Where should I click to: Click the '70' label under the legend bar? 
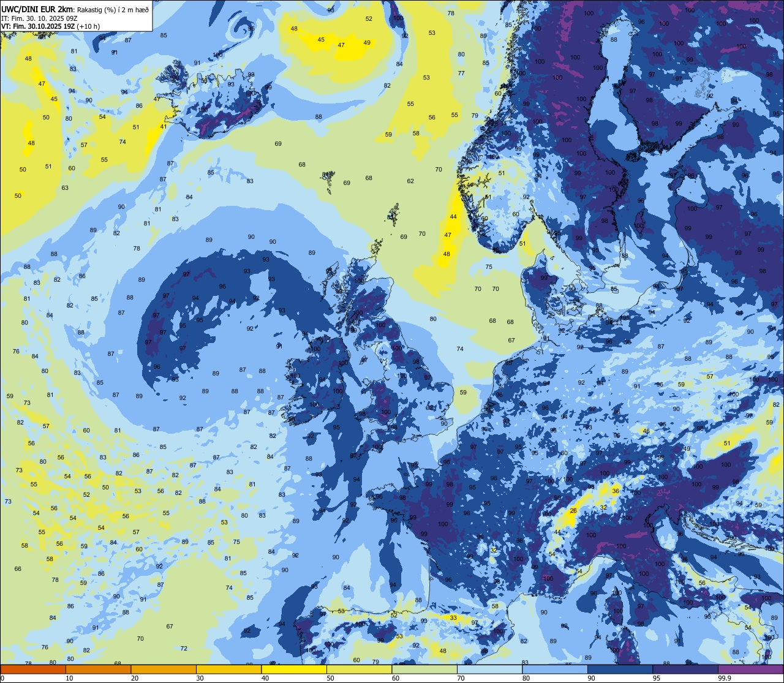[x=461, y=678]
